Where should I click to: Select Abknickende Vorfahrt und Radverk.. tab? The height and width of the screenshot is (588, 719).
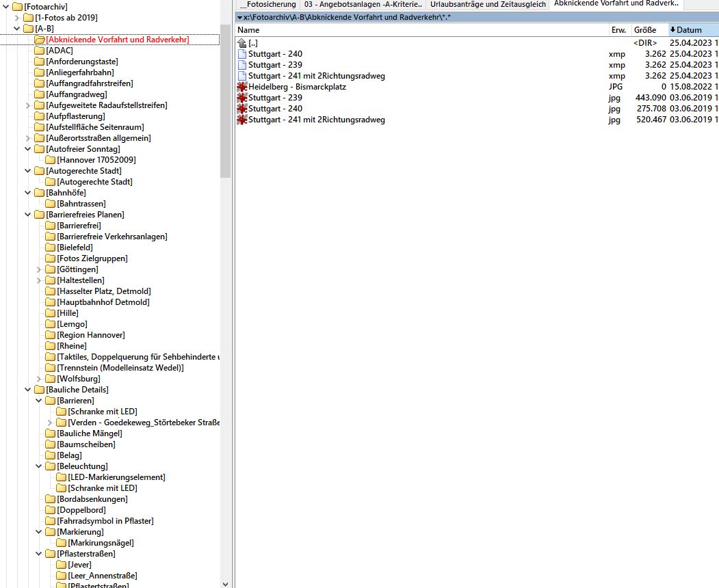[x=616, y=3]
